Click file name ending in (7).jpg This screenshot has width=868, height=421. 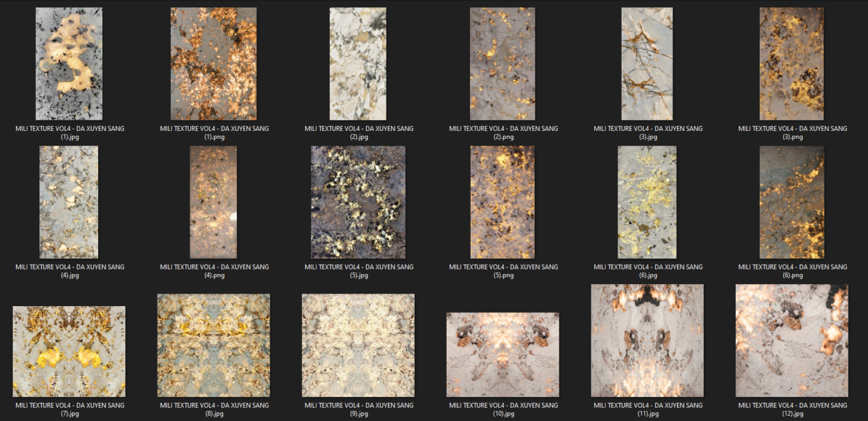[69, 409]
